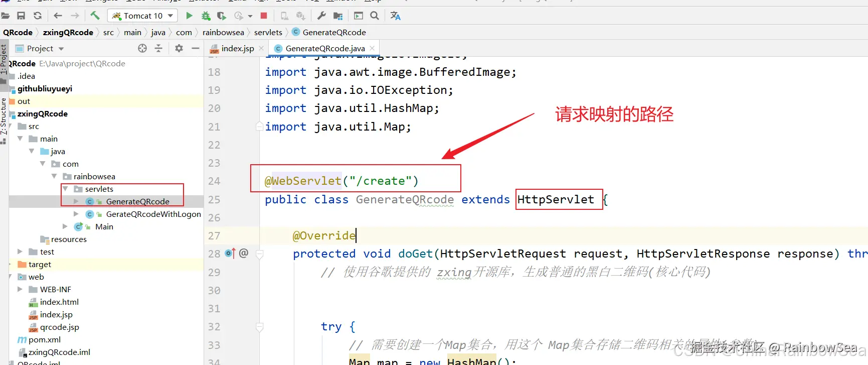
Task: Select qrcode.jsp in project tree
Action: 59,327
